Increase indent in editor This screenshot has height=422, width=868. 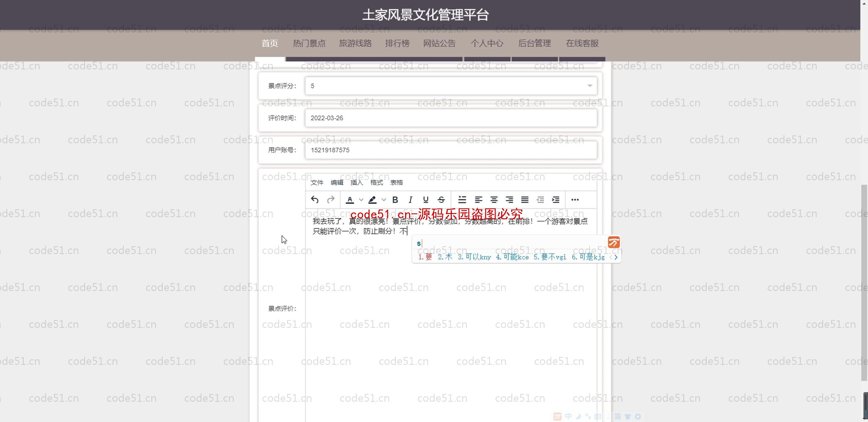pos(556,200)
